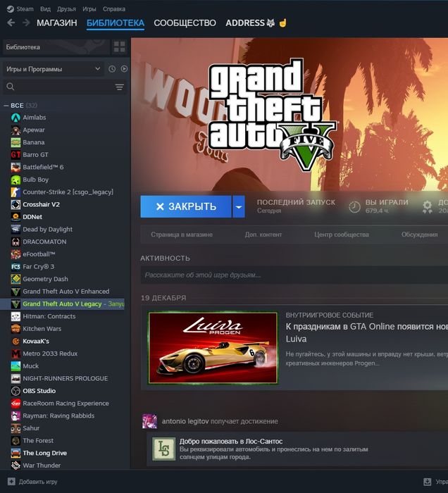Go forward with the right arrow
Image resolution: width=448 pixels, height=493 pixels.
point(26,23)
